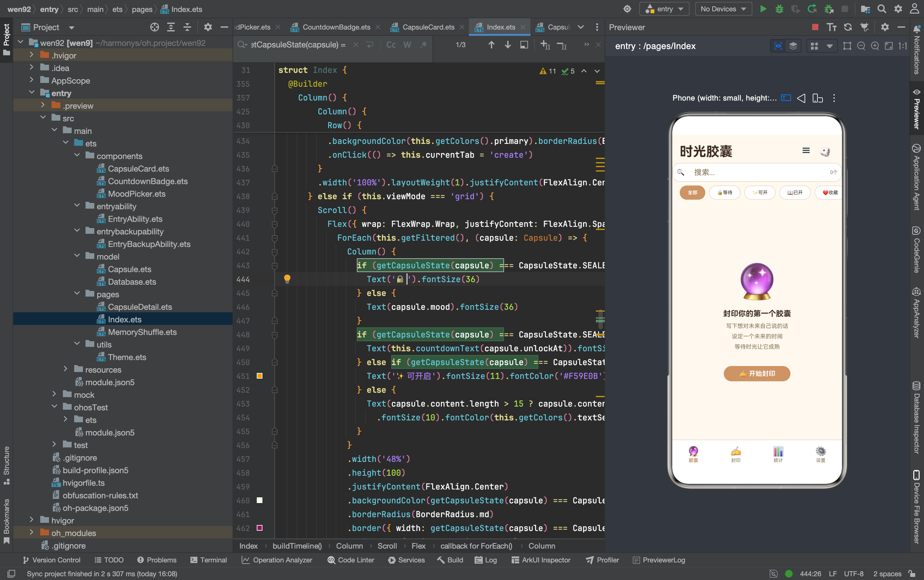Open the No Devices dropdown
Screen dimensions: 924x580
723,9
